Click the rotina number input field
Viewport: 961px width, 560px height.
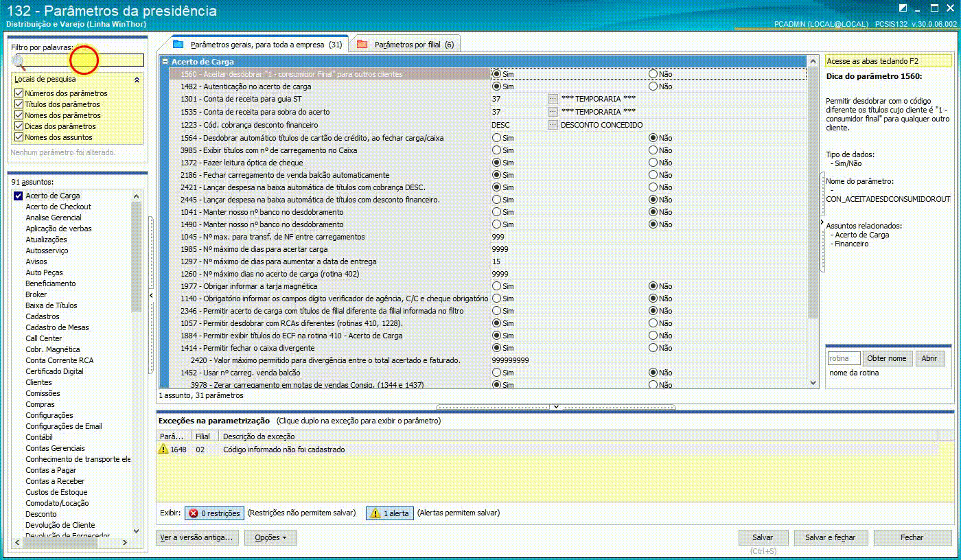pyautogui.click(x=844, y=358)
